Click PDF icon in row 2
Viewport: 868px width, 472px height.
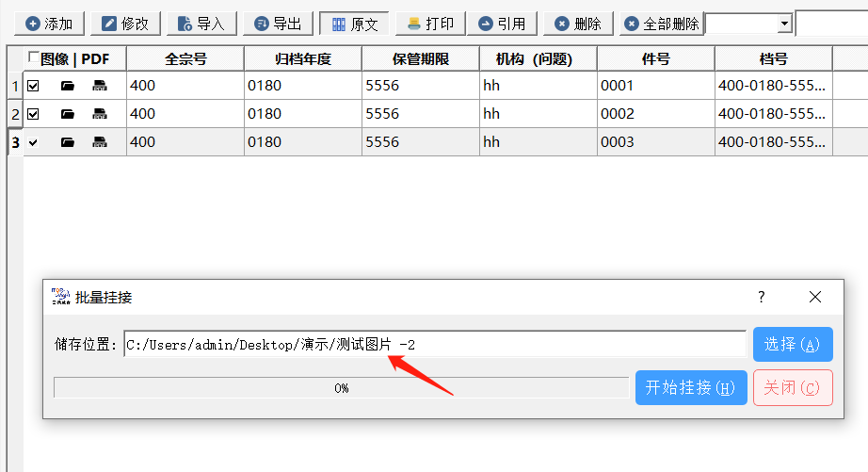click(99, 115)
